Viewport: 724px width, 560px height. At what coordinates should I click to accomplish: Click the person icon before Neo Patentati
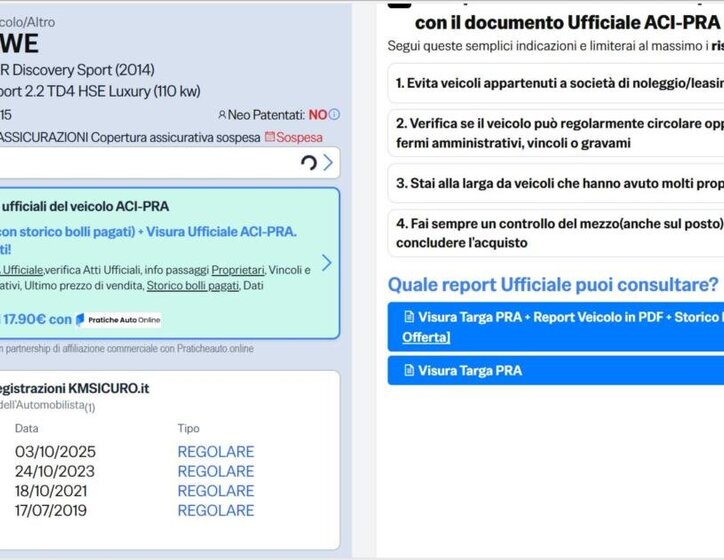pos(222,115)
